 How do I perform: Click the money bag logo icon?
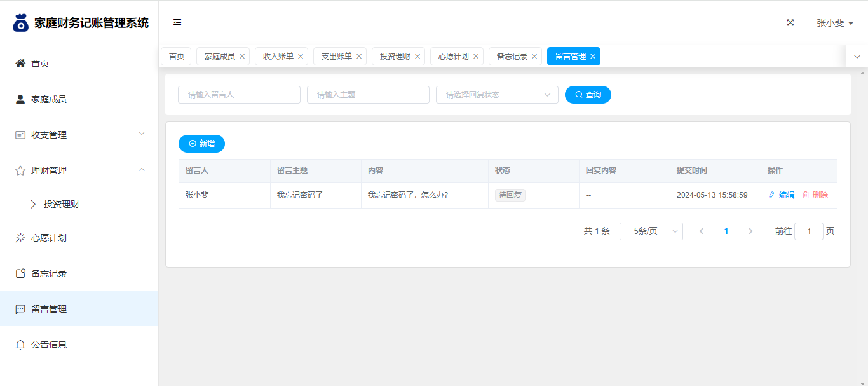[x=21, y=23]
